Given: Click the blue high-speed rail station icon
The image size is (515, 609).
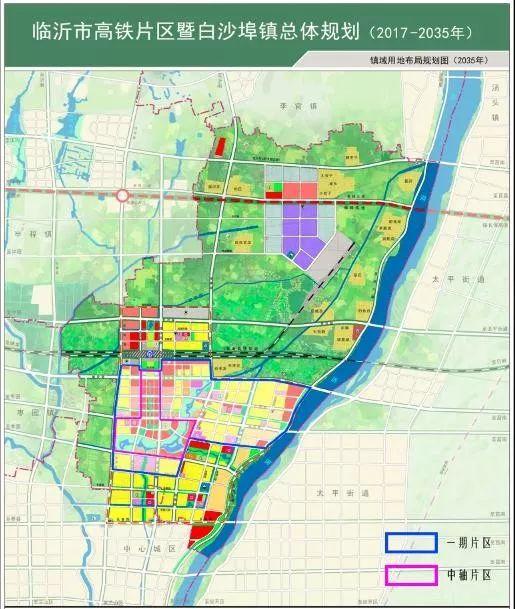Looking at the screenshot, I should 151,353.
